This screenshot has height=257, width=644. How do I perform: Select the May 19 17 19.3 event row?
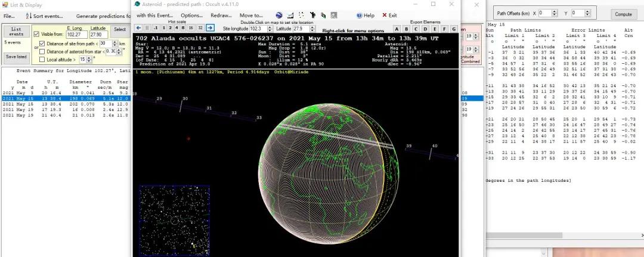point(66,110)
